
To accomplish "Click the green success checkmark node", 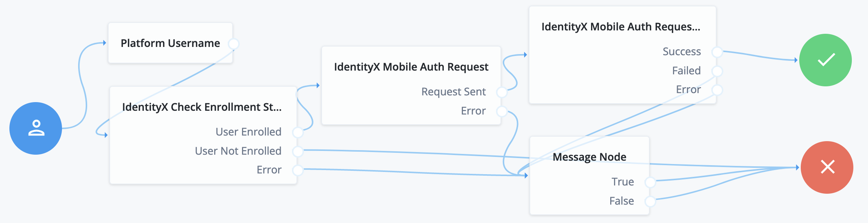I will [826, 60].
